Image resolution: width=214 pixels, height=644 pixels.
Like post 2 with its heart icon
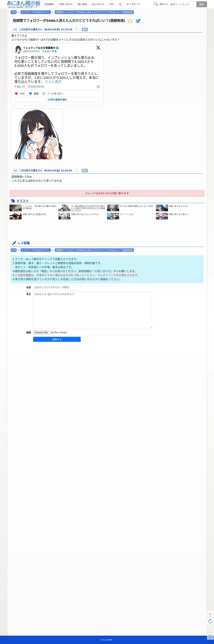pos(76,170)
